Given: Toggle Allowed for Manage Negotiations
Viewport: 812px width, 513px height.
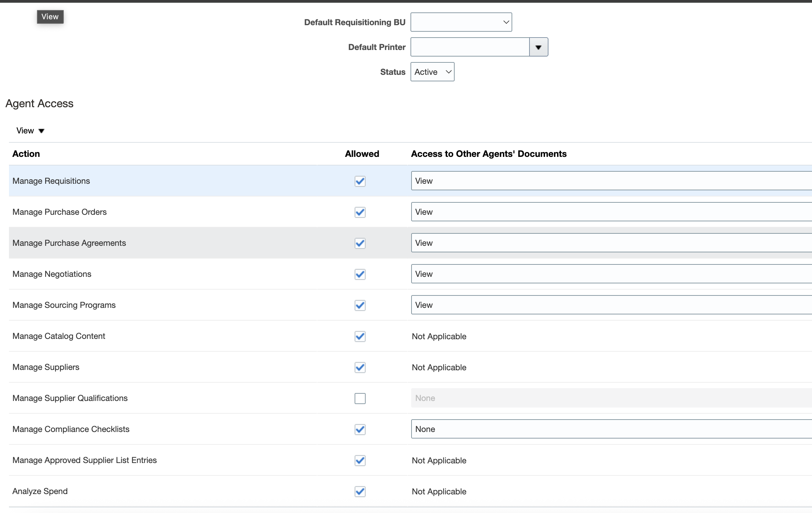Looking at the screenshot, I should [360, 274].
